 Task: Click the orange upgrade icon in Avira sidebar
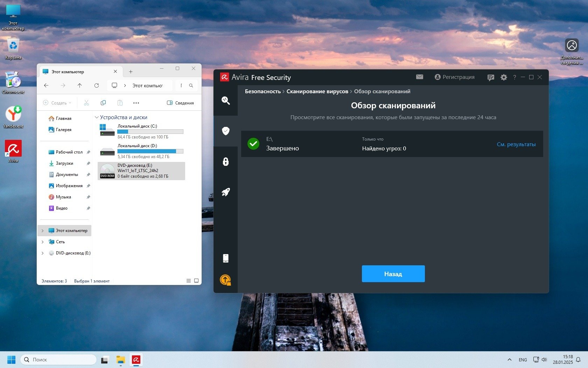(x=225, y=280)
